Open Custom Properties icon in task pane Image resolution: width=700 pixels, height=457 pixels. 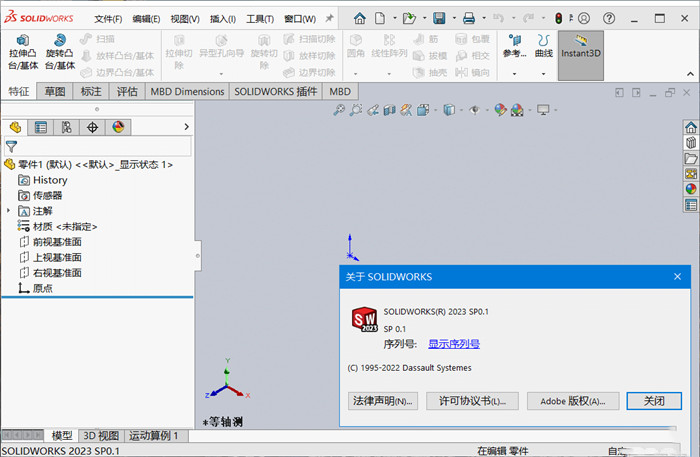[691, 205]
